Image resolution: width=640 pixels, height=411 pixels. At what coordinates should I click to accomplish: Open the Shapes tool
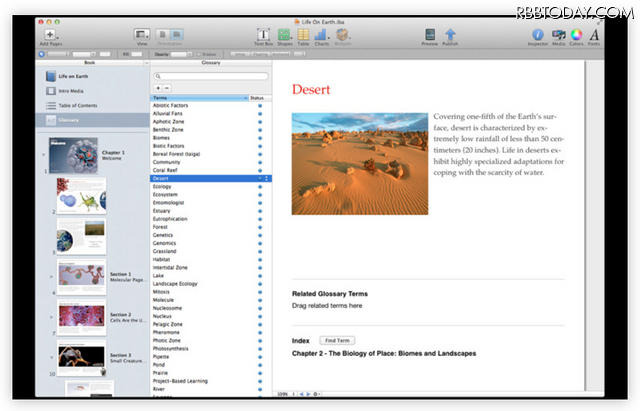click(283, 35)
